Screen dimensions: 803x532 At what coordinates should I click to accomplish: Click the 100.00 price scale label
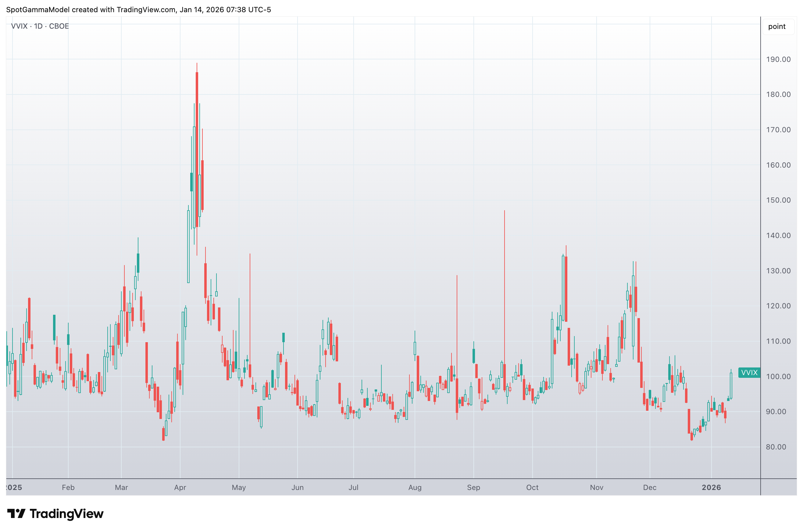click(x=778, y=376)
